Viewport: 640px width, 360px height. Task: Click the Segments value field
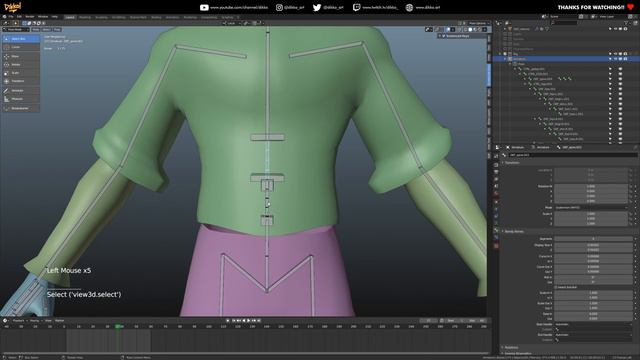[593, 239]
